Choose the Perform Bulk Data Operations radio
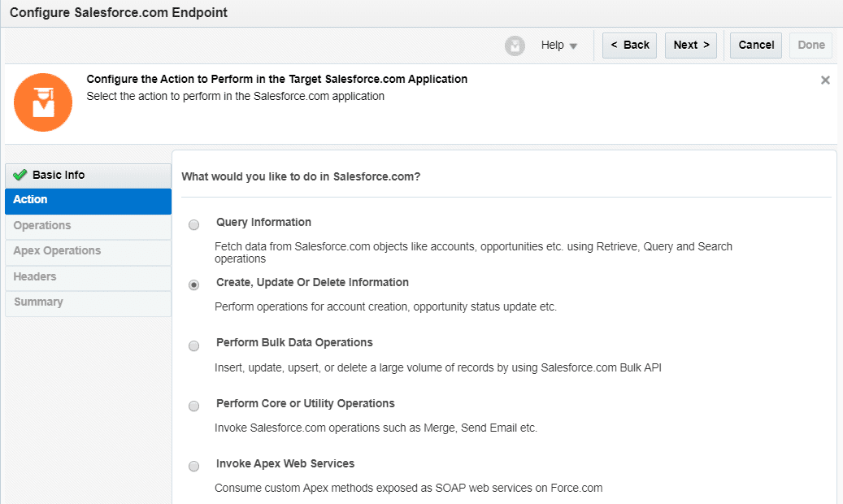The height and width of the screenshot is (504, 843). coord(193,345)
